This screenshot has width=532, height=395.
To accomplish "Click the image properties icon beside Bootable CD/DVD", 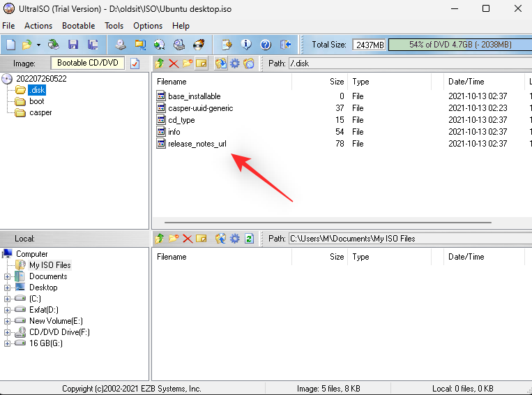I will pyautogui.click(x=135, y=64).
